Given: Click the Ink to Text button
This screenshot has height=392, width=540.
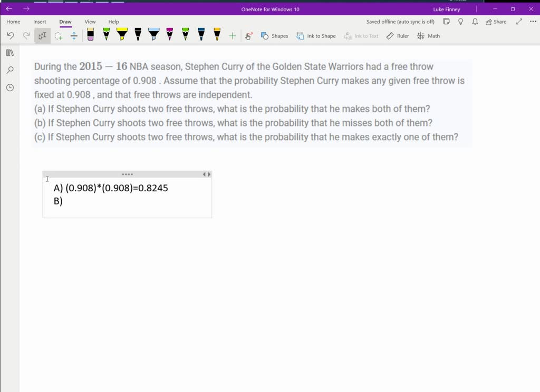Looking at the screenshot, I should click(361, 36).
